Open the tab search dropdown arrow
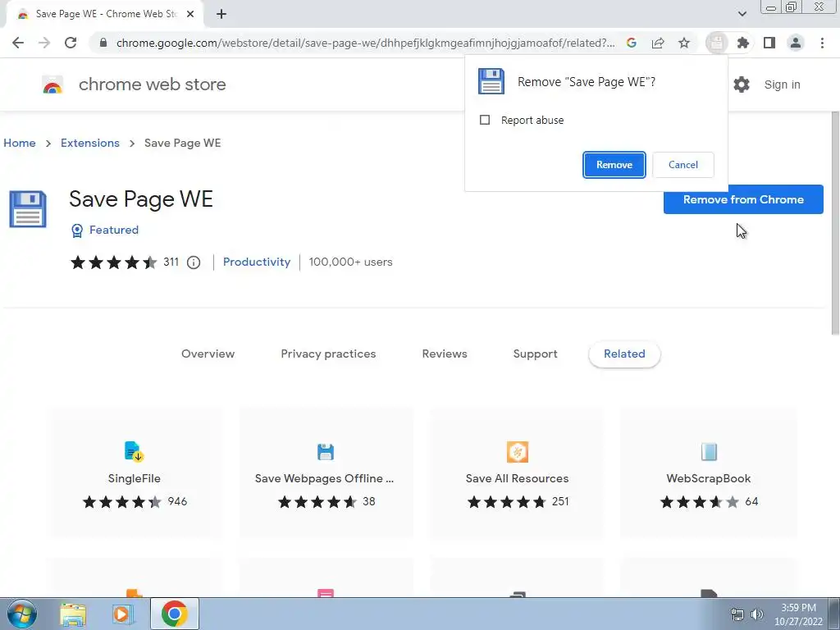840x630 pixels. pyautogui.click(x=742, y=14)
